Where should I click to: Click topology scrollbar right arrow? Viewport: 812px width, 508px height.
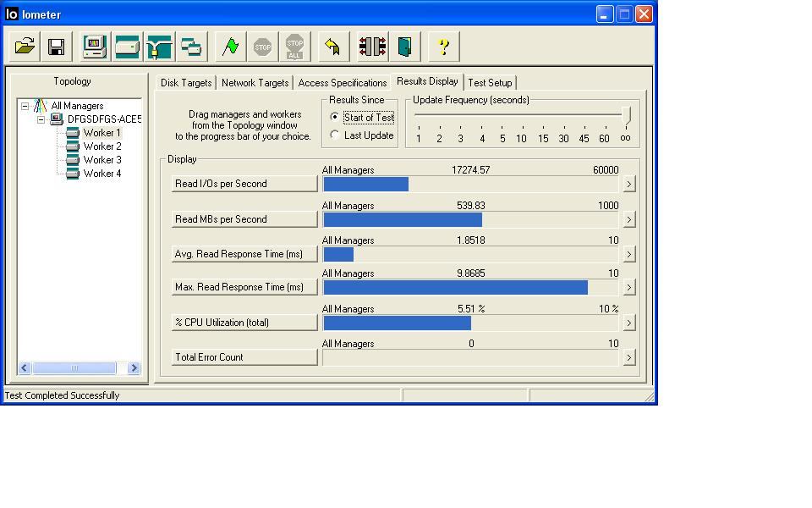pos(134,368)
